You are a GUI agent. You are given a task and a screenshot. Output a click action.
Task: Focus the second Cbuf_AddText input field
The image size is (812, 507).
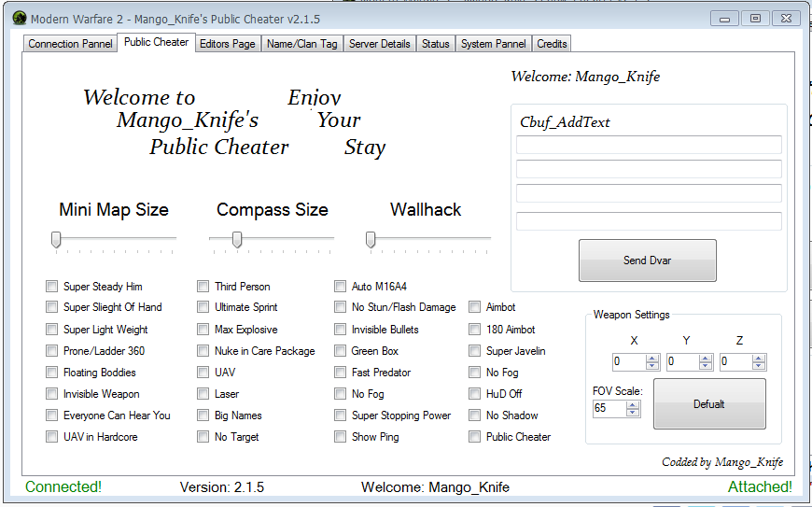(x=649, y=169)
